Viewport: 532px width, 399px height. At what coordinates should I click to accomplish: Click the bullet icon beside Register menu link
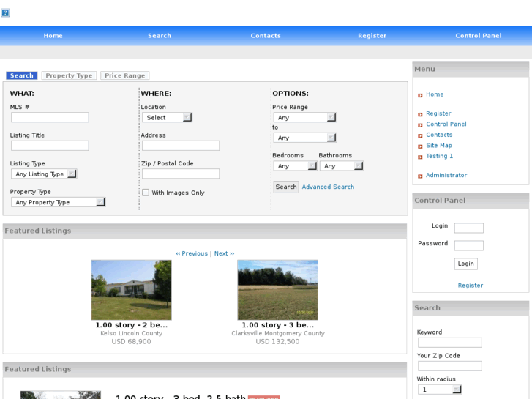(420, 114)
